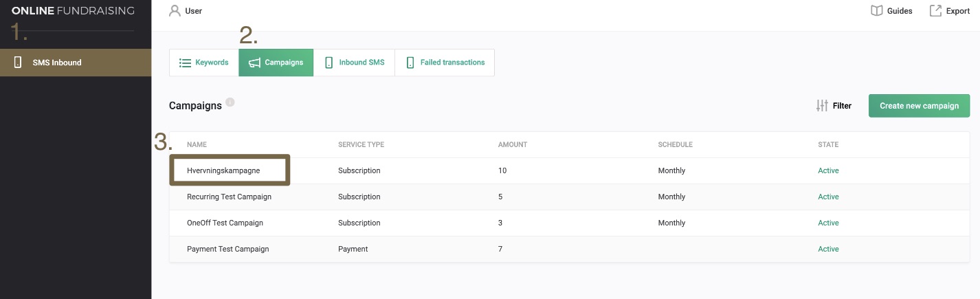This screenshot has height=299, width=980.
Task: Click amount 7 for Payment Test Campaign
Action: [x=500, y=249]
